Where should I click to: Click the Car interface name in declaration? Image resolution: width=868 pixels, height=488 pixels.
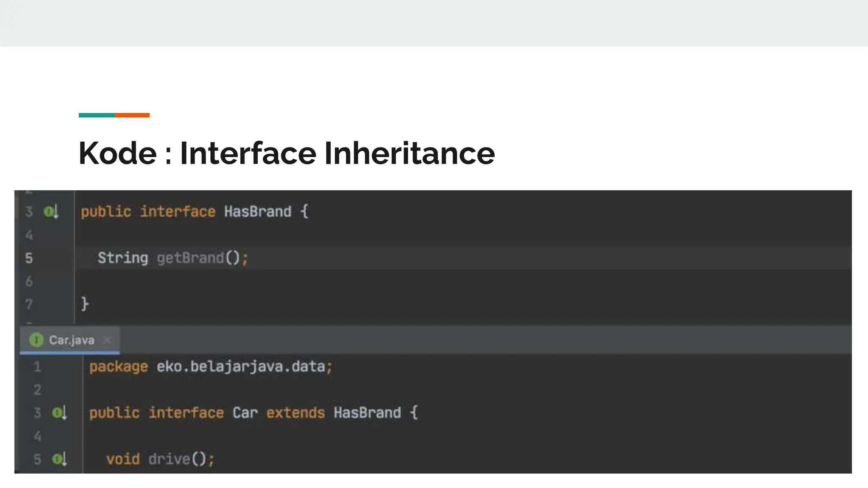tap(245, 413)
